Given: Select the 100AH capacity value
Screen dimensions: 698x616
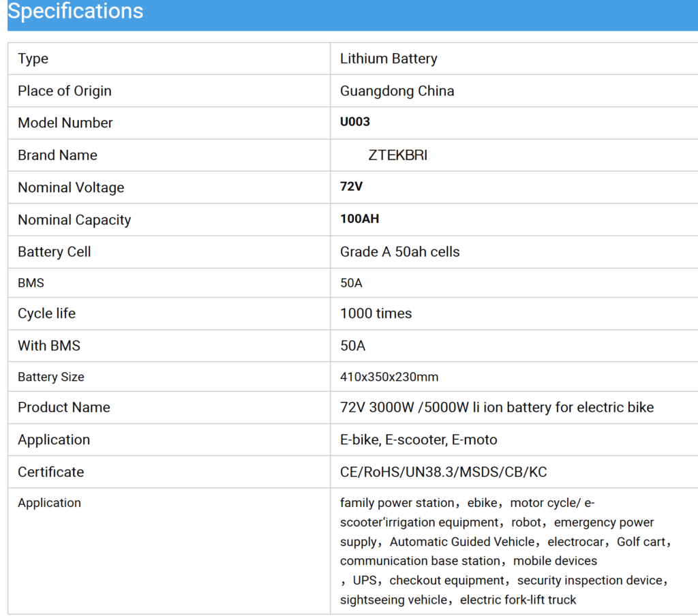Looking at the screenshot, I should (359, 219).
